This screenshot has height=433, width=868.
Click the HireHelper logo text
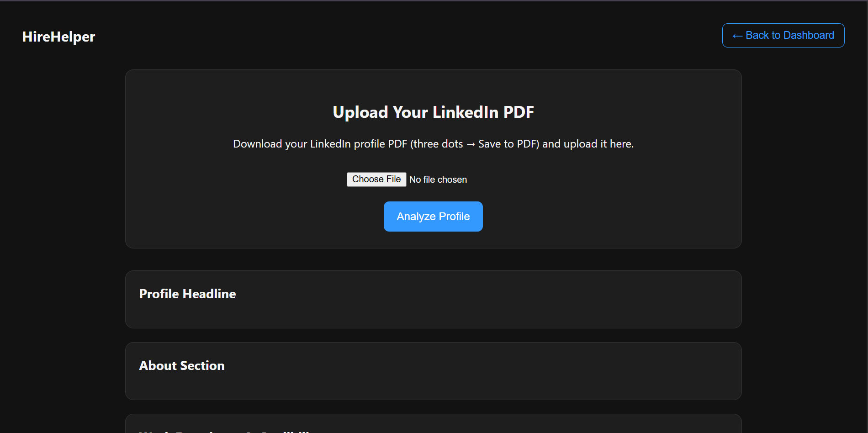click(x=58, y=37)
